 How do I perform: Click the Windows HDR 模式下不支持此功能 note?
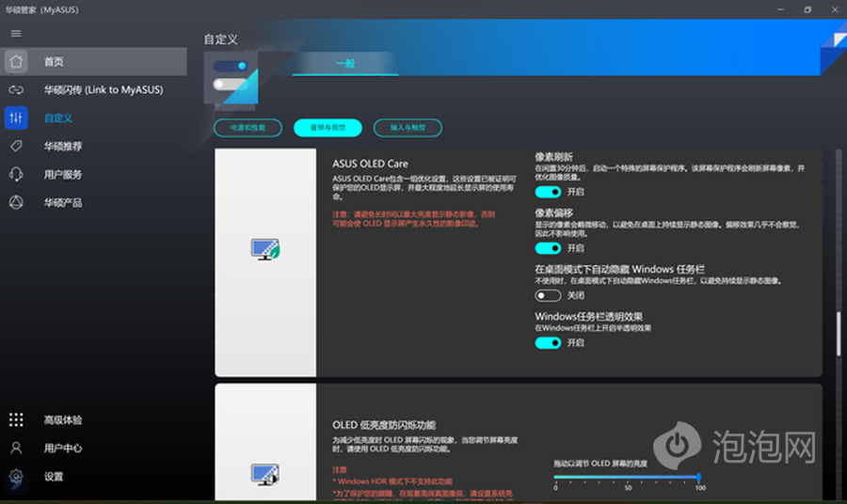(392, 481)
